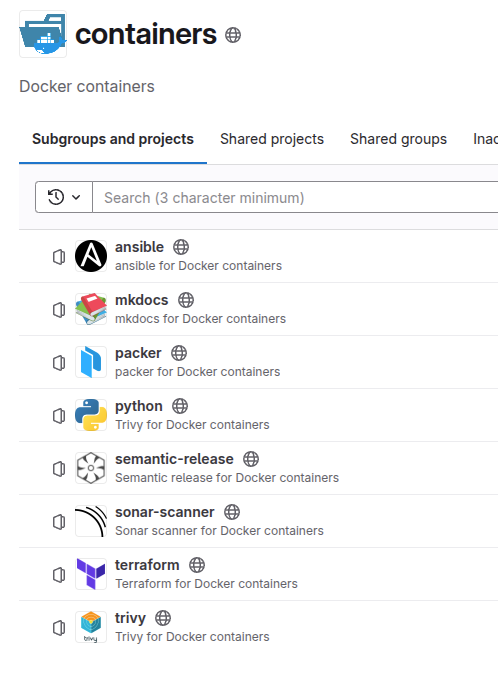Open the sonar-scanner project link
The image size is (498, 689).
[x=165, y=512]
